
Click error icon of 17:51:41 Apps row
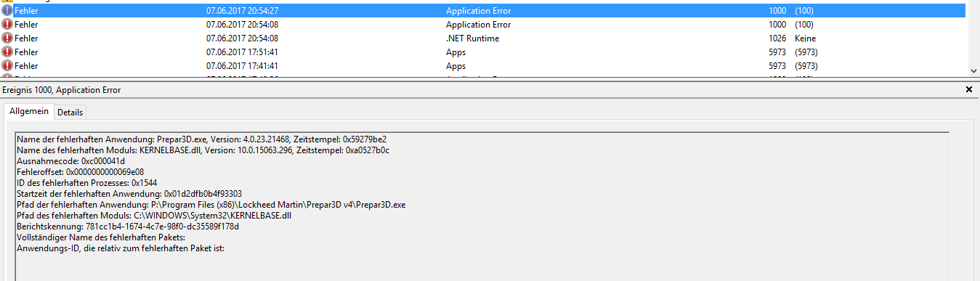7,52
